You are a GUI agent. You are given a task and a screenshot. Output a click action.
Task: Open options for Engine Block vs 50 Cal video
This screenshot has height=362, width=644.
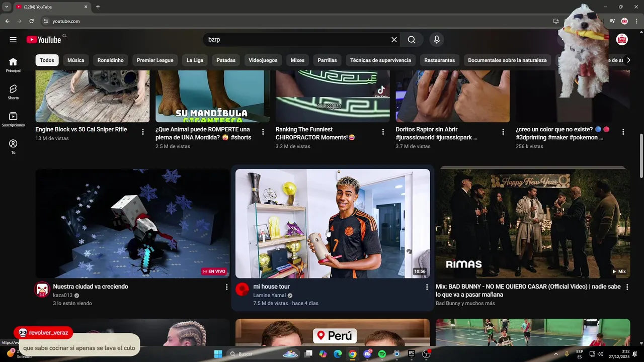[x=143, y=132]
